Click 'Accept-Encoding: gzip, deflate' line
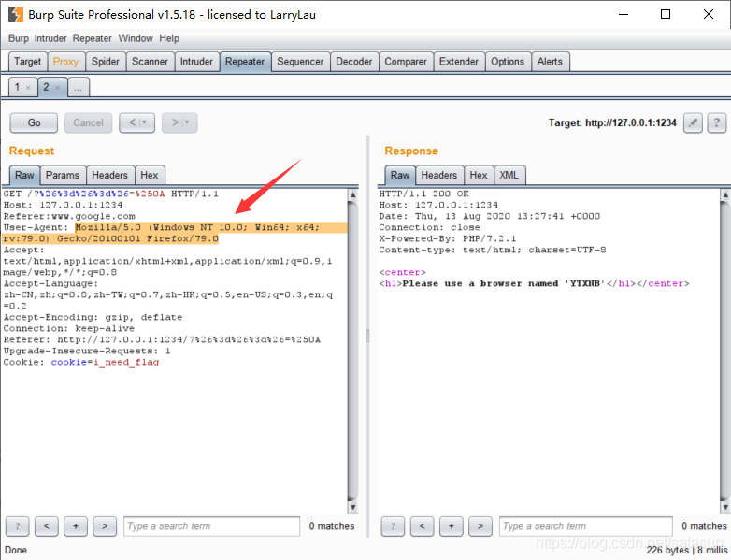This screenshot has width=731, height=560. pyautogui.click(x=93, y=318)
